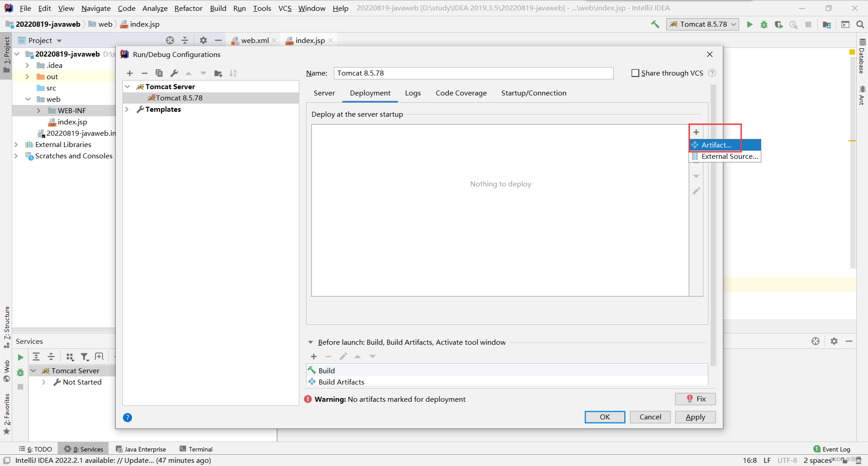Click the Services run green triangle icon

(x=20, y=357)
